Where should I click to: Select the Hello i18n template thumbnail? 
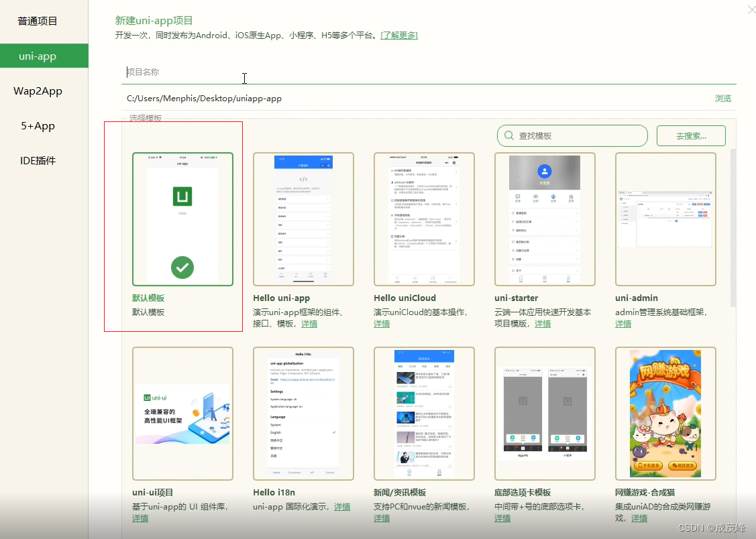tap(303, 414)
